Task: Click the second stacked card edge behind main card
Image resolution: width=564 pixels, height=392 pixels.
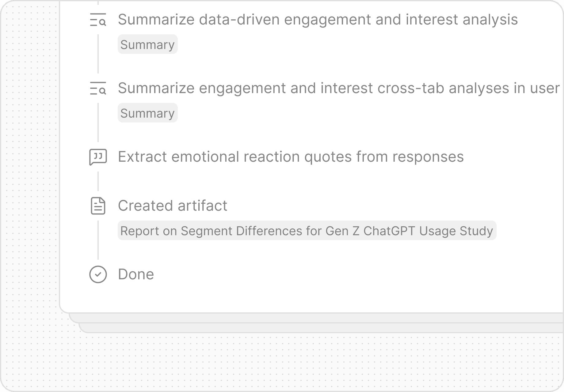Action: (307, 318)
